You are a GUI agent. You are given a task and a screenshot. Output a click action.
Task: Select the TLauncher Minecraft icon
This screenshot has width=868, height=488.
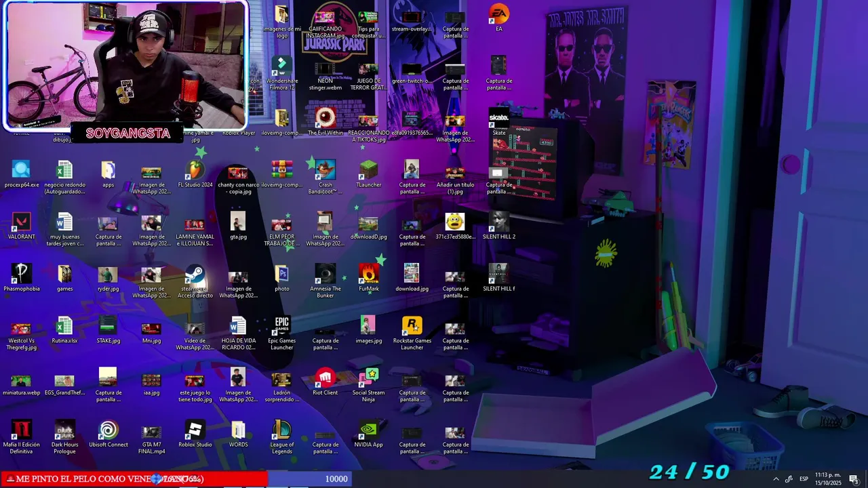pyautogui.click(x=369, y=174)
